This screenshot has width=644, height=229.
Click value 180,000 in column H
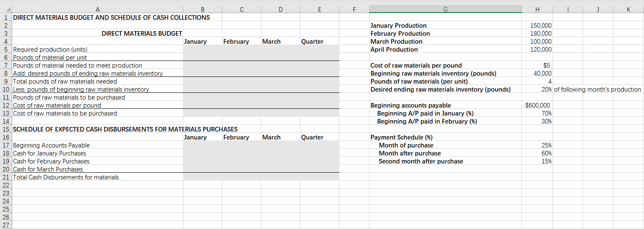pos(541,34)
